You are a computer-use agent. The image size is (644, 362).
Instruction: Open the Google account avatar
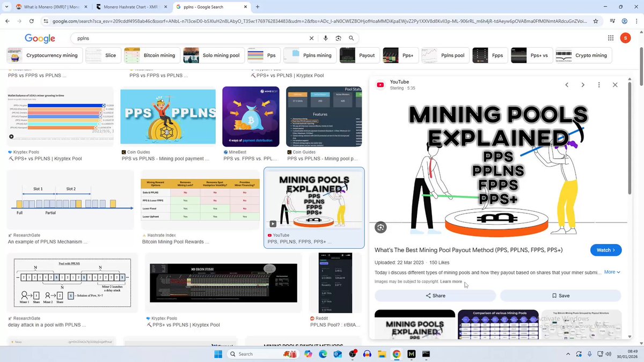tap(625, 38)
